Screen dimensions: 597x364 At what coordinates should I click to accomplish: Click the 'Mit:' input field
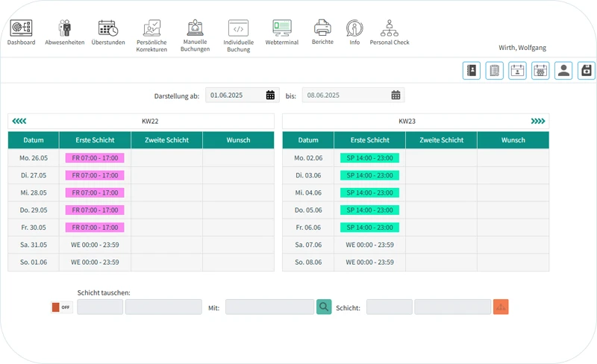tap(269, 307)
